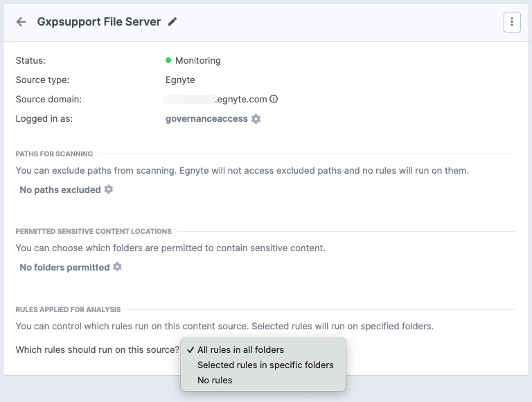
Task: Click the 'Source type:' label
Action: click(x=42, y=80)
